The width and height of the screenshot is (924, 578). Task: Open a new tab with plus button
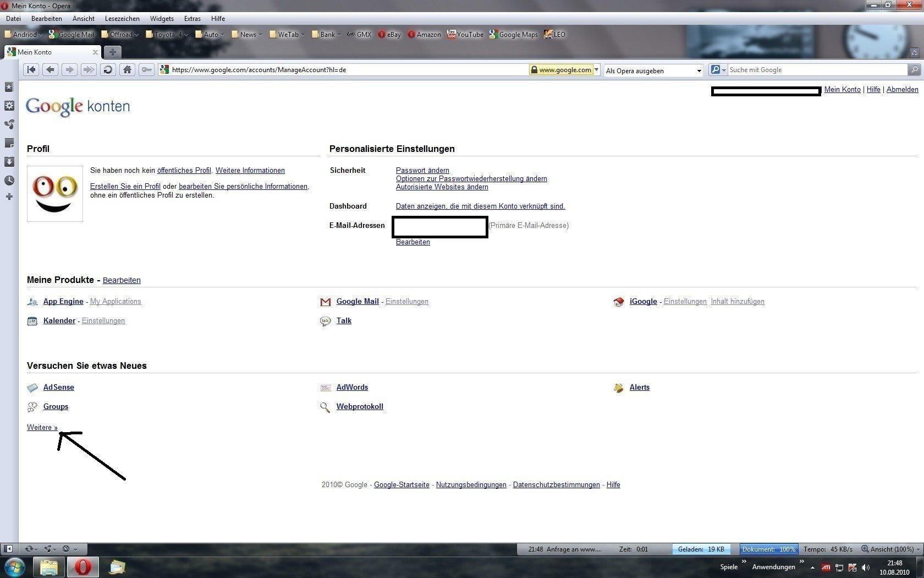(x=112, y=52)
